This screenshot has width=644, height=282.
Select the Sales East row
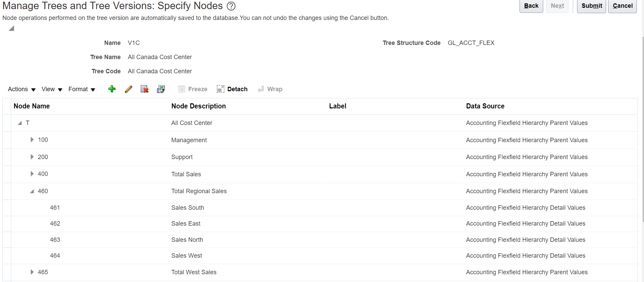(185, 223)
